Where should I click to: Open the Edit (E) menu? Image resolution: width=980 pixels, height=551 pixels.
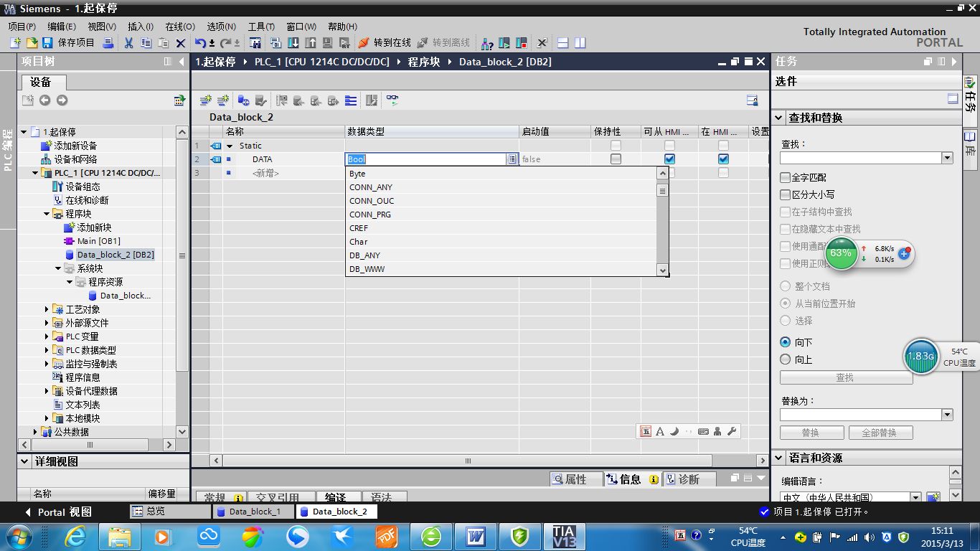pos(62,27)
